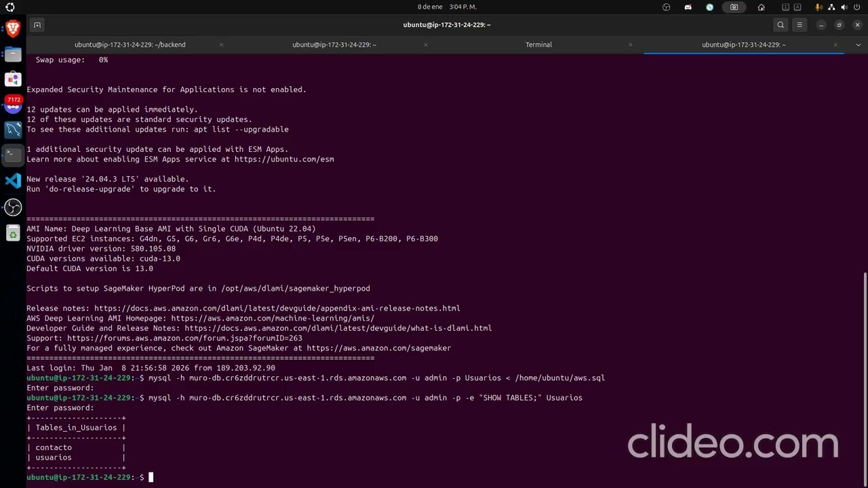Open the aws.amazon.com/machine-learning/amis link
Screen dimensions: 868x488
coord(273,318)
